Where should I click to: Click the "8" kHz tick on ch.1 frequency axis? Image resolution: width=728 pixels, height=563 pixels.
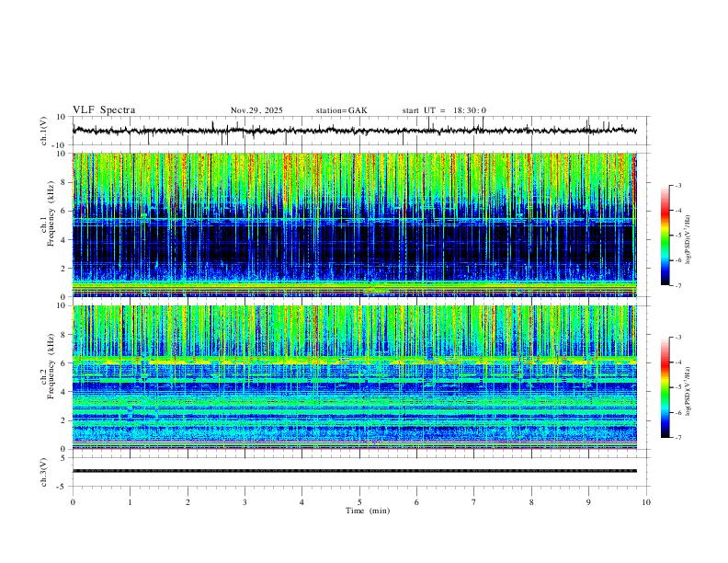64,182
